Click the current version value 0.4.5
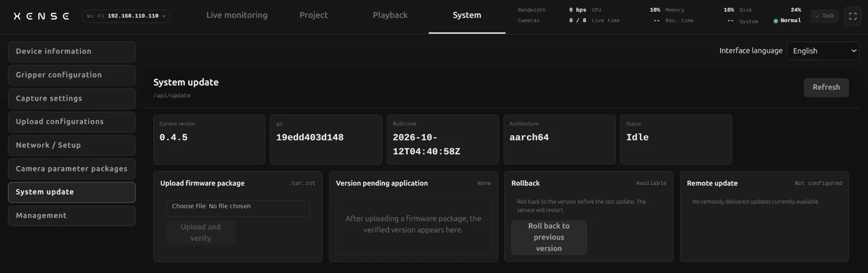 (x=174, y=137)
